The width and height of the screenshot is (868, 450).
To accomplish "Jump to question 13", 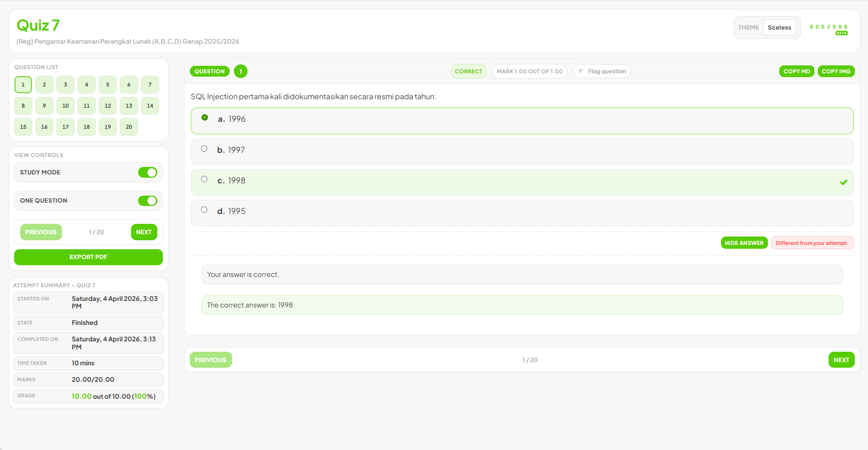I will [129, 106].
